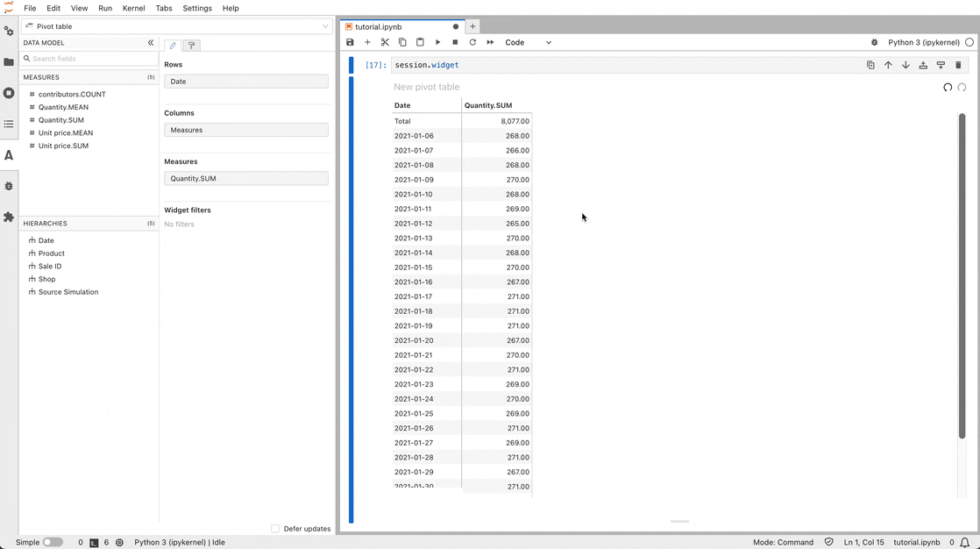980x549 pixels.
Task: Open the file browser folder icon
Action: click(x=9, y=62)
